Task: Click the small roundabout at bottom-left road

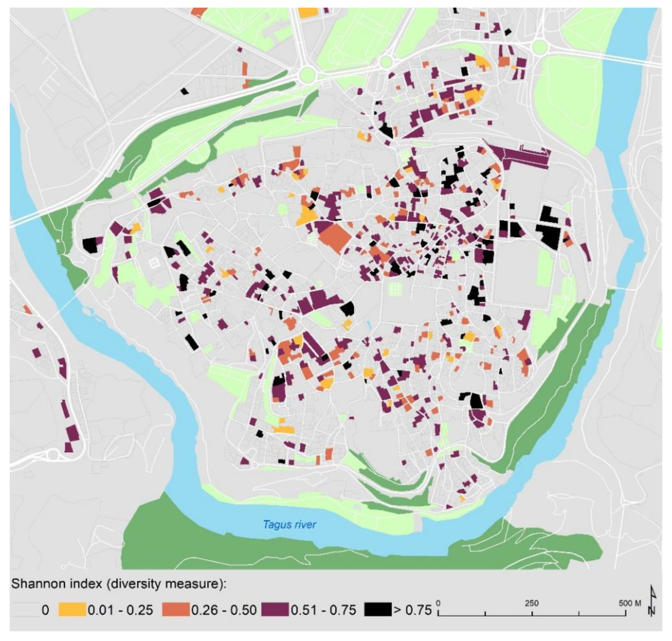Action: click(x=53, y=455)
